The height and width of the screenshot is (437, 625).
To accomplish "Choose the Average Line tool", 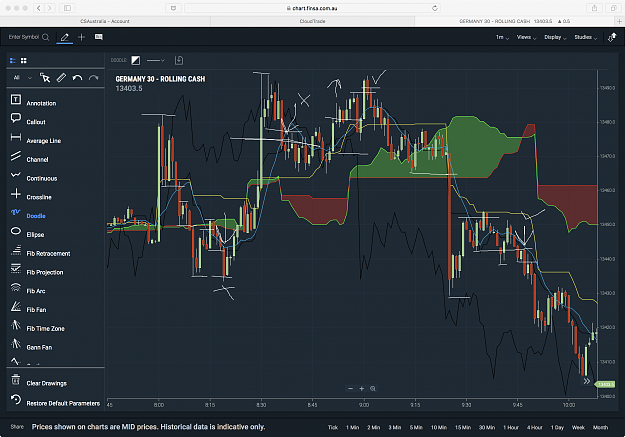I will 35,139.
